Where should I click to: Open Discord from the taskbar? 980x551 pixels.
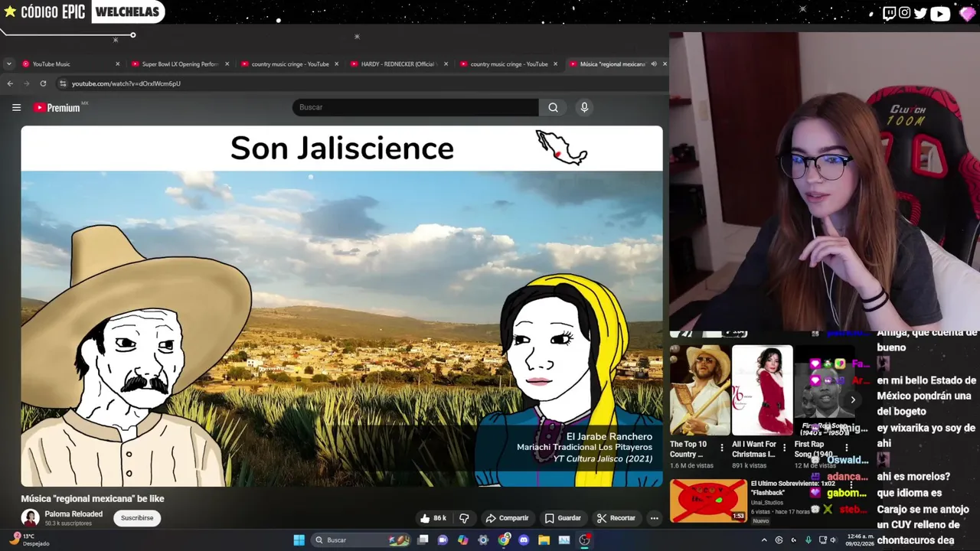(524, 540)
